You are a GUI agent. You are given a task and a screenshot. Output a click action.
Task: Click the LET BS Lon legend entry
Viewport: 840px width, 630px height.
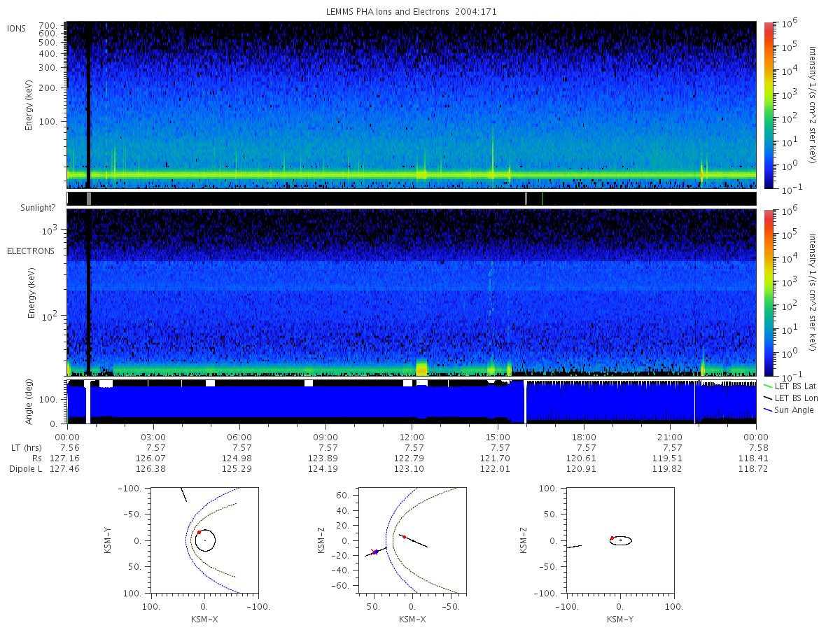(792, 398)
